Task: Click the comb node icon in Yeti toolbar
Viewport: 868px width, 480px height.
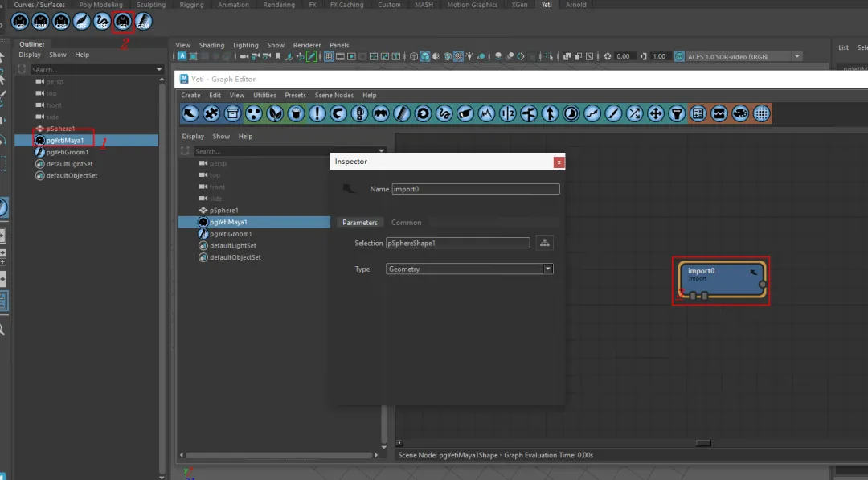Action: tap(402, 113)
